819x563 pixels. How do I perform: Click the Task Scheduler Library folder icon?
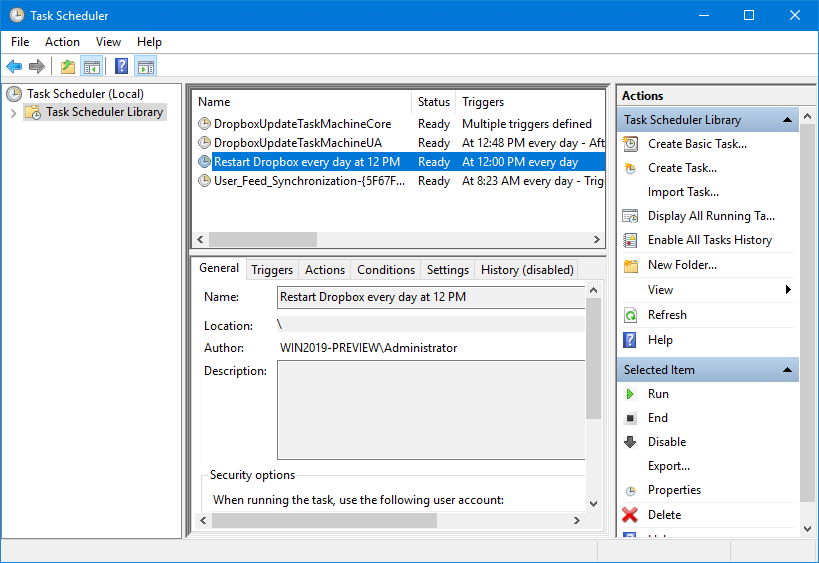tap(33, 112)
